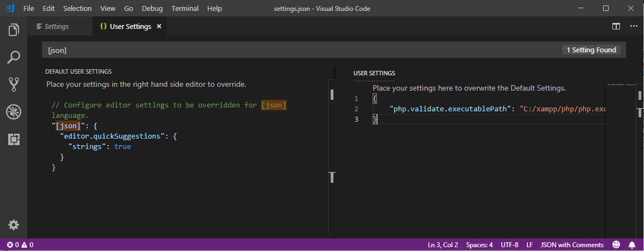The width and height of the screenshot is (644, 251).
Task: Open the Manage gear menu
Action: pyautogui.click(x=14, y=225)
